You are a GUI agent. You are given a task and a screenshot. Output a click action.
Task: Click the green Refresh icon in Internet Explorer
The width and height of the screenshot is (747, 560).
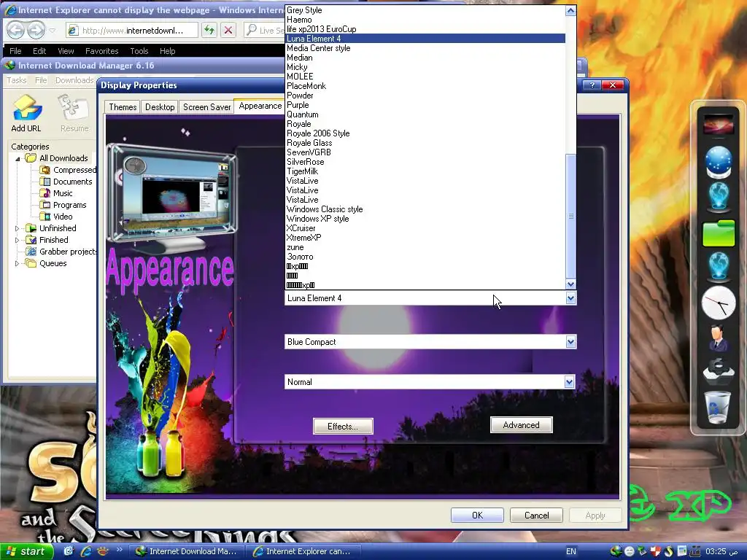point(209,31)
